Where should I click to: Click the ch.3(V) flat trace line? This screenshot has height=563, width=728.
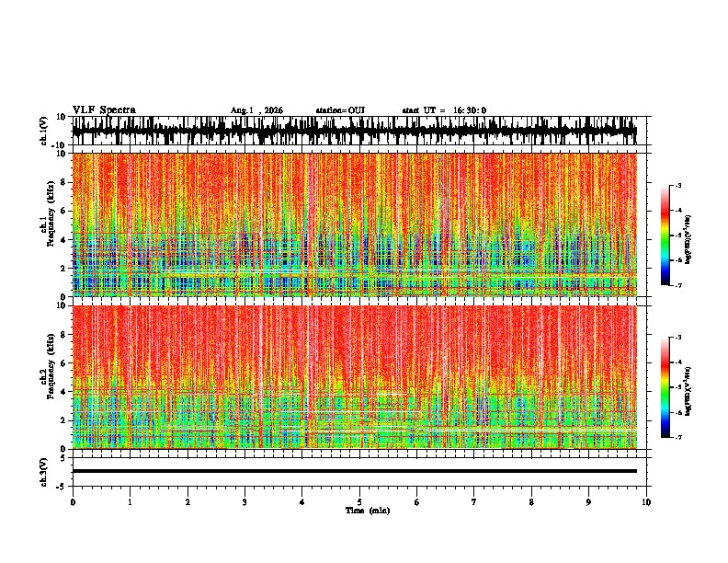pos(355,471)
